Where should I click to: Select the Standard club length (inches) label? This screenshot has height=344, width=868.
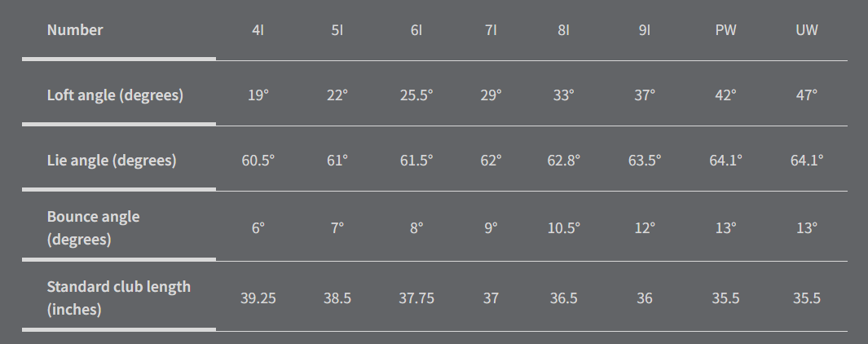[118, 298]
